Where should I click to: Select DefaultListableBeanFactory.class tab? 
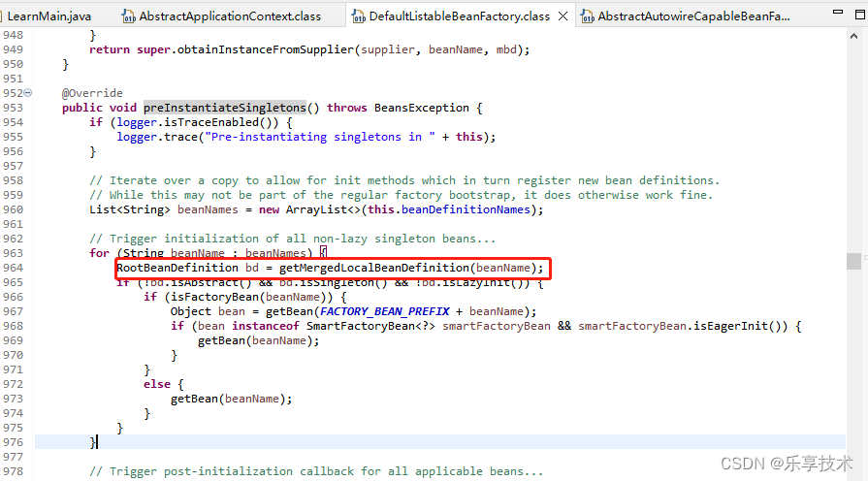pyautogui.click(x=459, y=16)
